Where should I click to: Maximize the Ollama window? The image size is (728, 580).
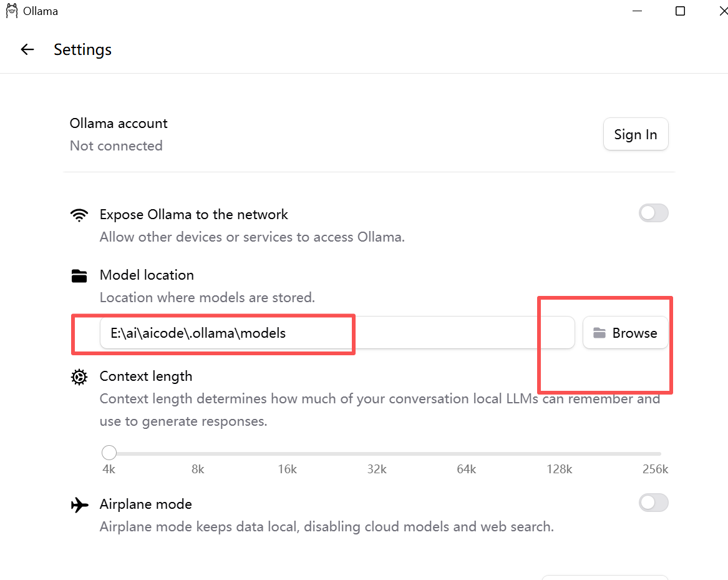pyautogui.click(x=680, y=11)
